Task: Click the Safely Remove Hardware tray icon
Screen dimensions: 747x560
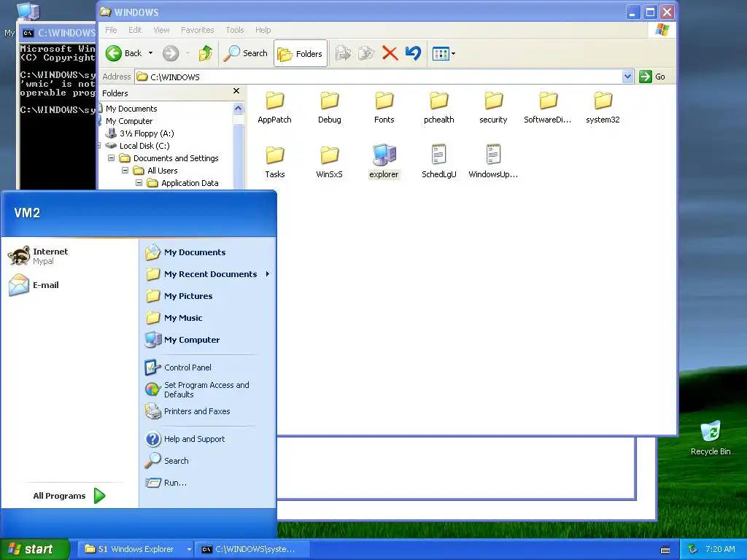Action: pyautogui.click(x=693, y=549)
